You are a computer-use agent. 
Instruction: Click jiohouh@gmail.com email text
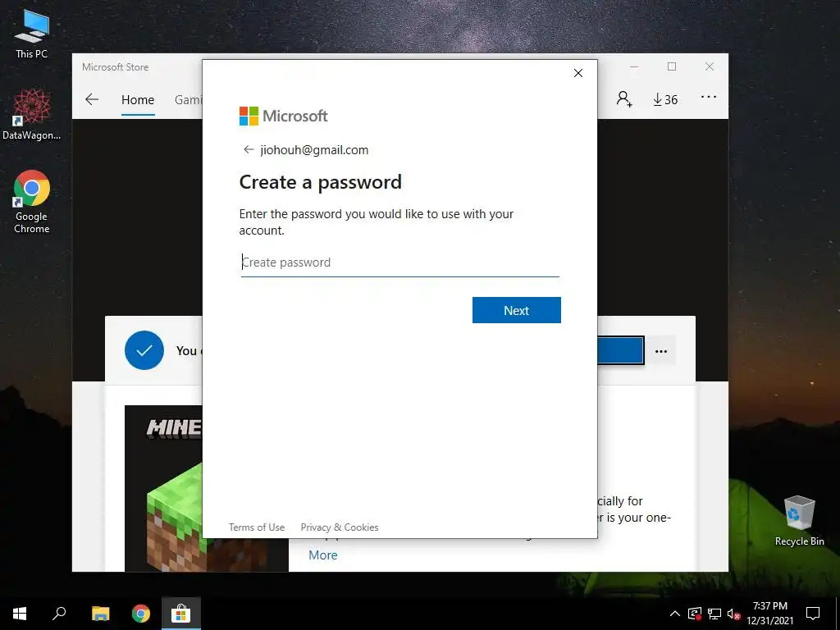pyautogui.click(x=314, y=150)
